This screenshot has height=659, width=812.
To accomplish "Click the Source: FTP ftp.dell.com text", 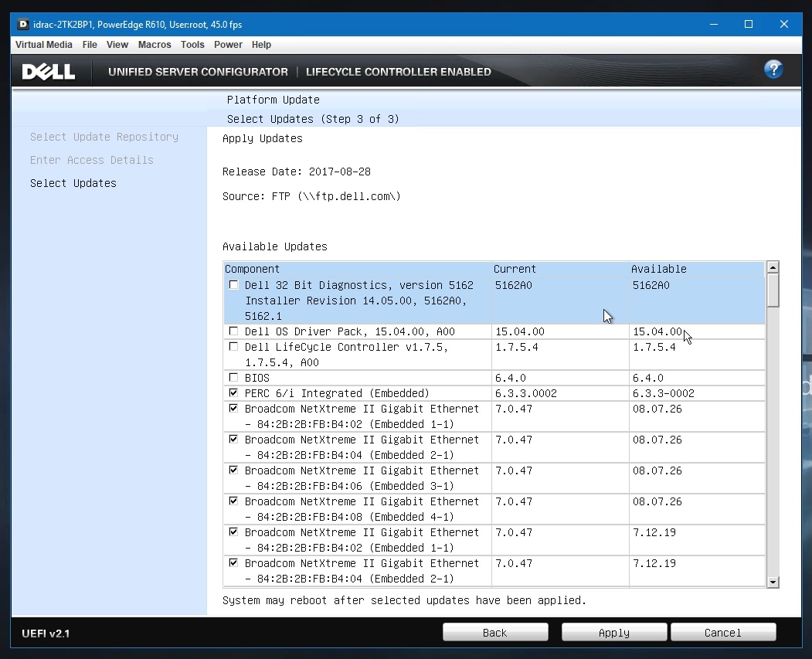I will point(312,196).
